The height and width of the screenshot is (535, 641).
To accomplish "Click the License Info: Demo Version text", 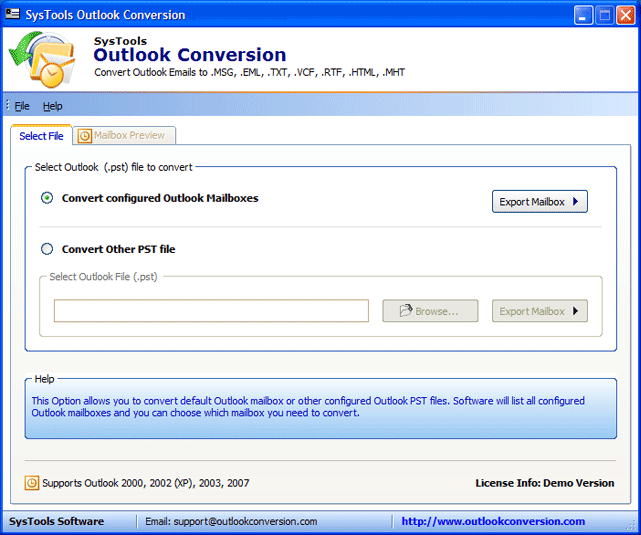I will tap(545, 483).
